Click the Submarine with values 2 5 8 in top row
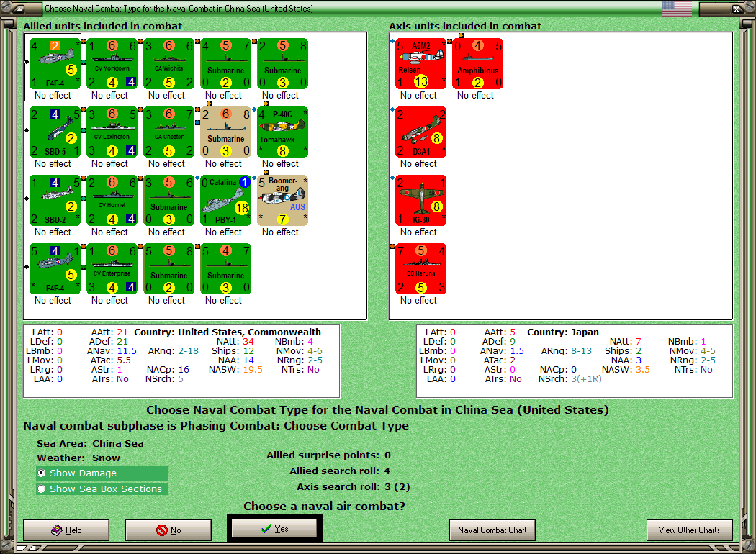The image size is (756, 554). click(x=282, y=64)
